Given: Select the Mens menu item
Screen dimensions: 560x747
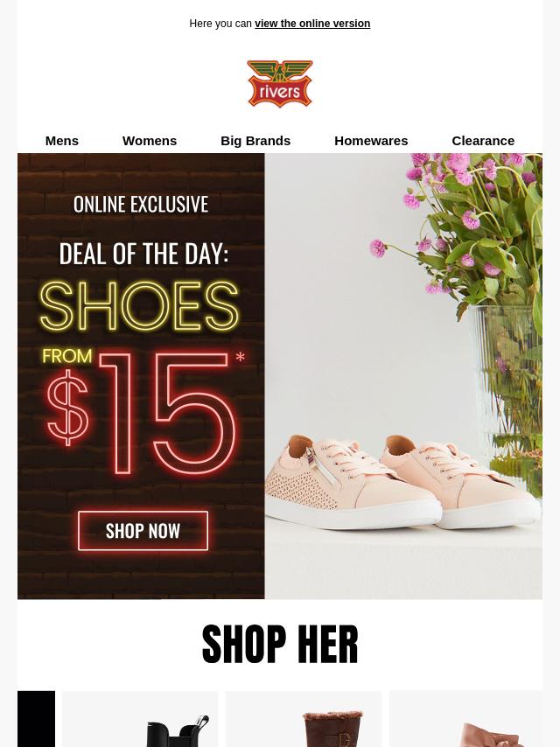Looking at the screenshot, I should [x=62, y=141].
